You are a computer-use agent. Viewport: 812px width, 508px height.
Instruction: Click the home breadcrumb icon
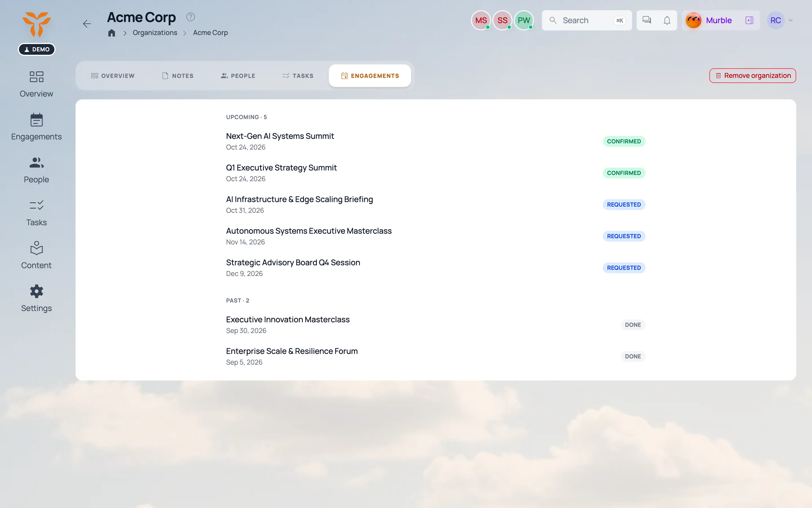112,32
